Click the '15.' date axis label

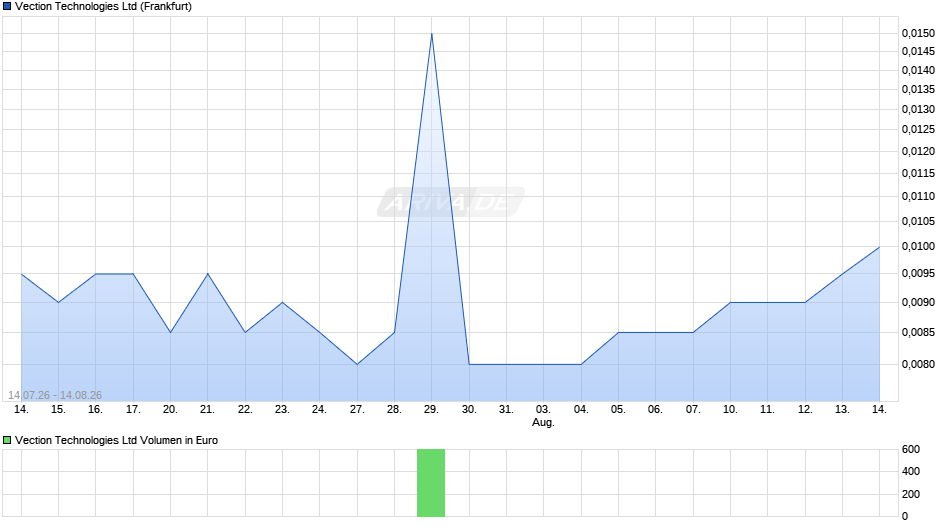(58, 409)
